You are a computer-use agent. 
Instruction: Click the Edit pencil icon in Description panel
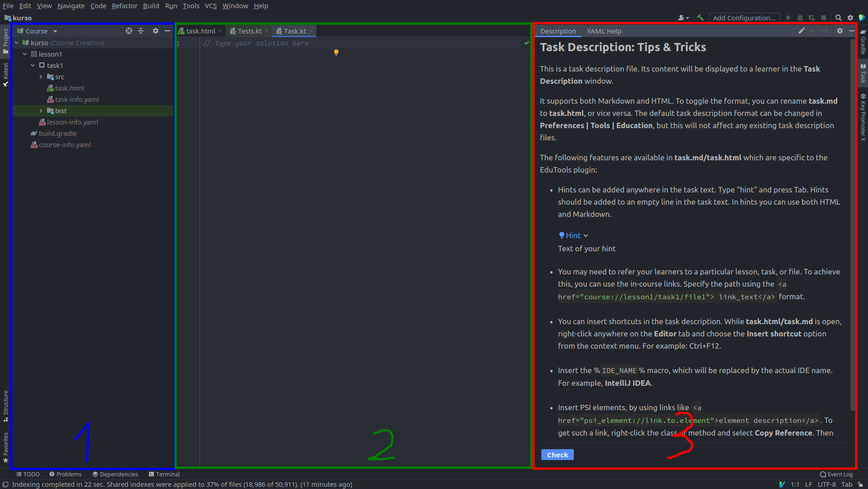(801, 31)
